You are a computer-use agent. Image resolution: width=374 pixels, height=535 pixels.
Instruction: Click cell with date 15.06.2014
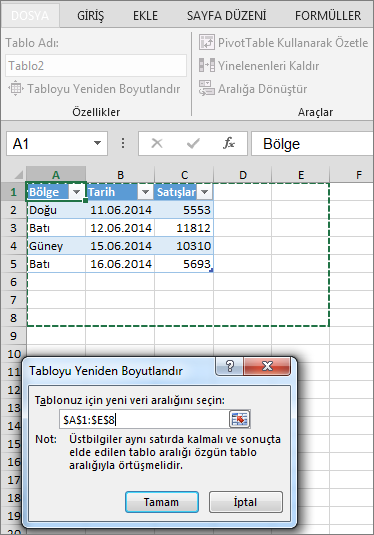coord(120,246)
